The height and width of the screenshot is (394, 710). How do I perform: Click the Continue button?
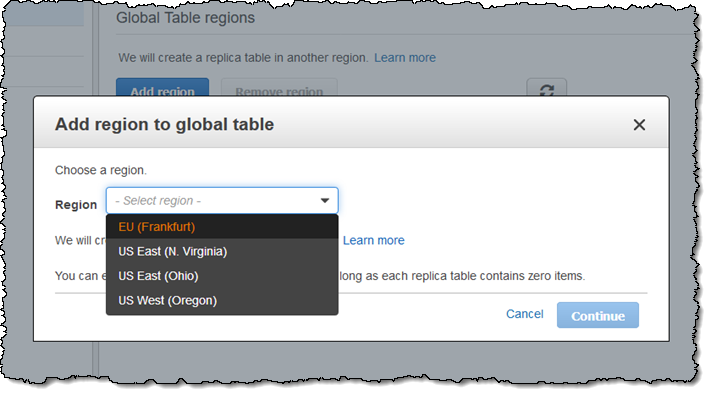(598, 316)
